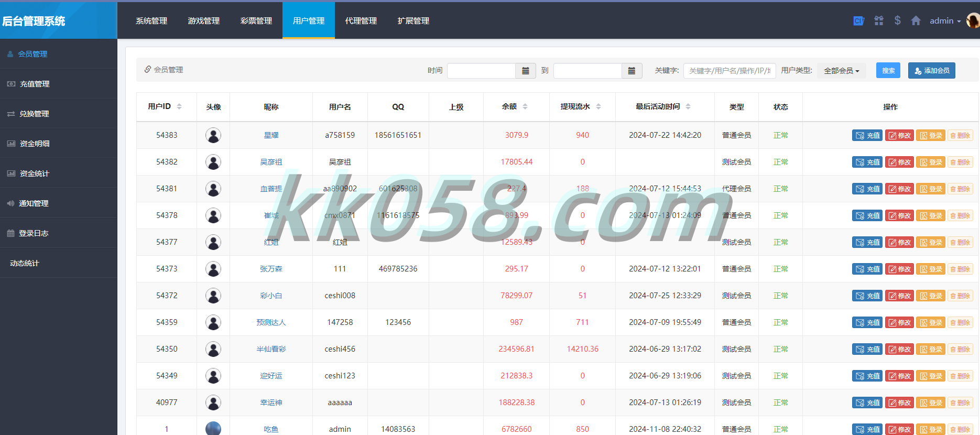Screen dimensions: 980x435
Task: Open nickname link 迎好运
Action: pos(271,376)
